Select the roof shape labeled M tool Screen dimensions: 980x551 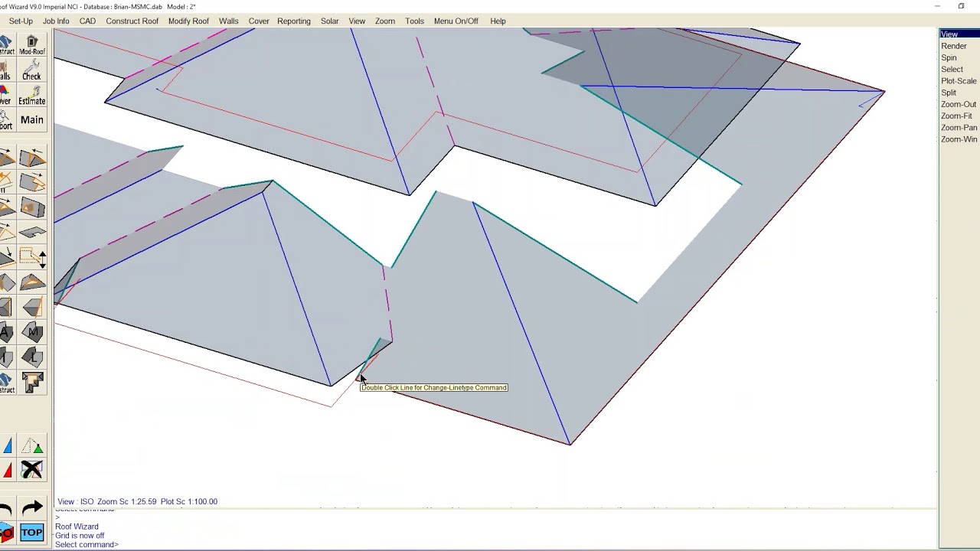[32, 332]
